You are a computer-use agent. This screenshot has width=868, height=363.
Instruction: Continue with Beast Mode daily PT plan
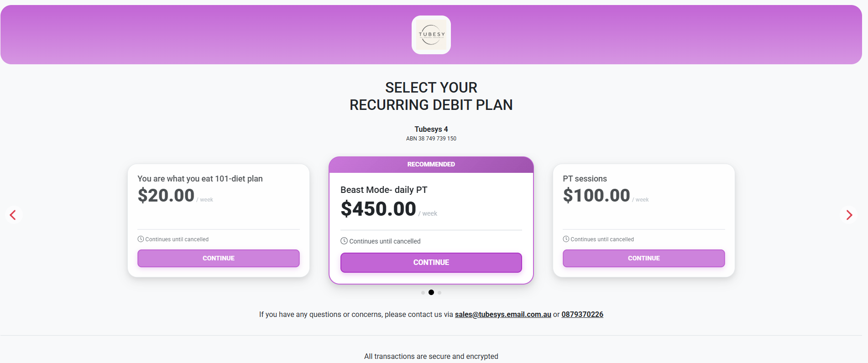click(x=431, y=263)
